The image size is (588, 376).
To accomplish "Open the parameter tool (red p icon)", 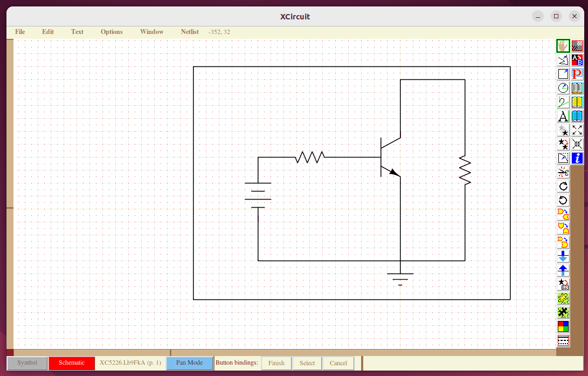I will (x=577, y=74).
